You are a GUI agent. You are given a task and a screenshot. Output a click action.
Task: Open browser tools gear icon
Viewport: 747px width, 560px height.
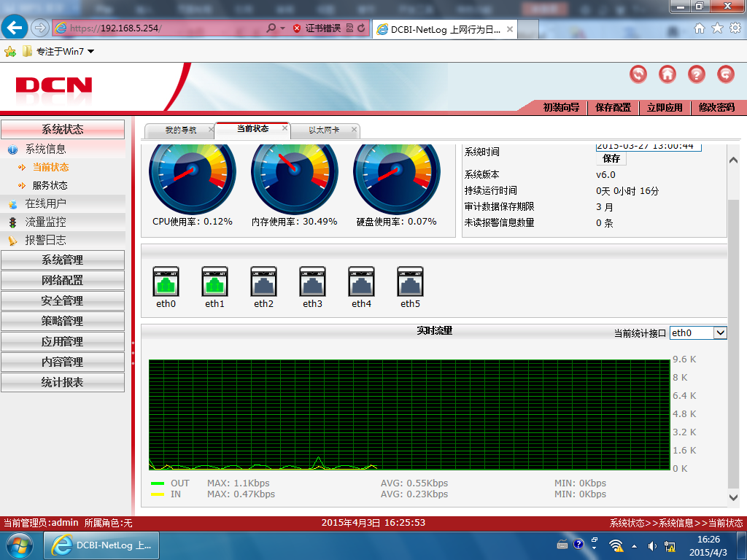[x=735, y=28]
